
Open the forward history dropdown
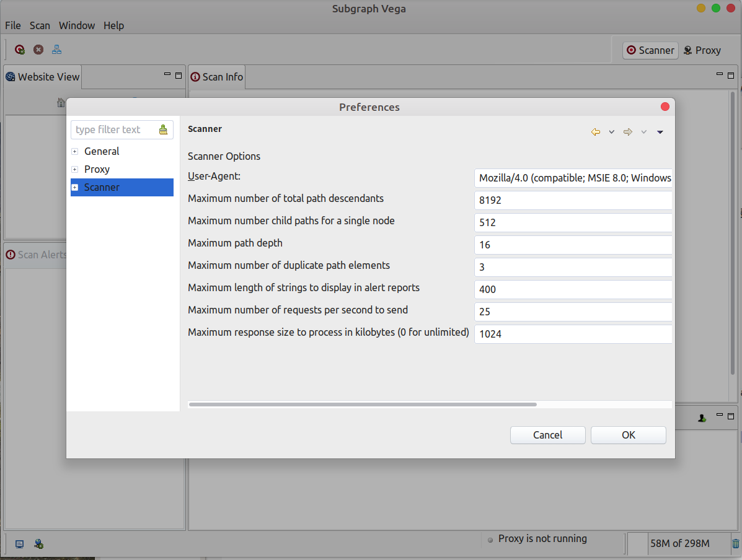pos(644,132)
